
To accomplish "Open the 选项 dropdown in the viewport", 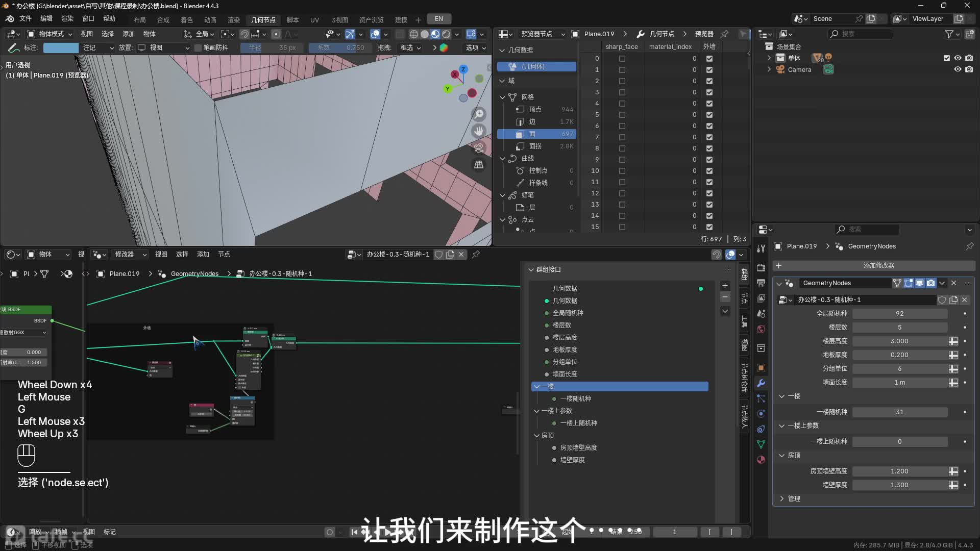I will coord(476,48).
